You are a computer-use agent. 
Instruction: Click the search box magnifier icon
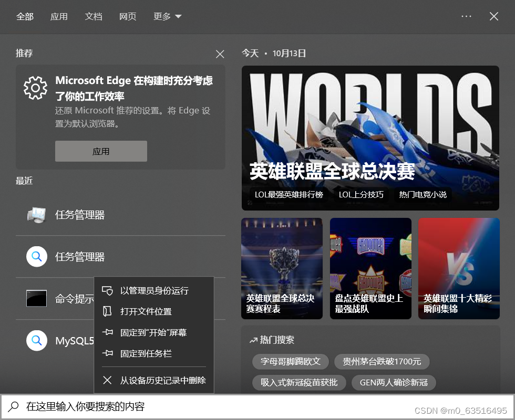pos(14,406)
